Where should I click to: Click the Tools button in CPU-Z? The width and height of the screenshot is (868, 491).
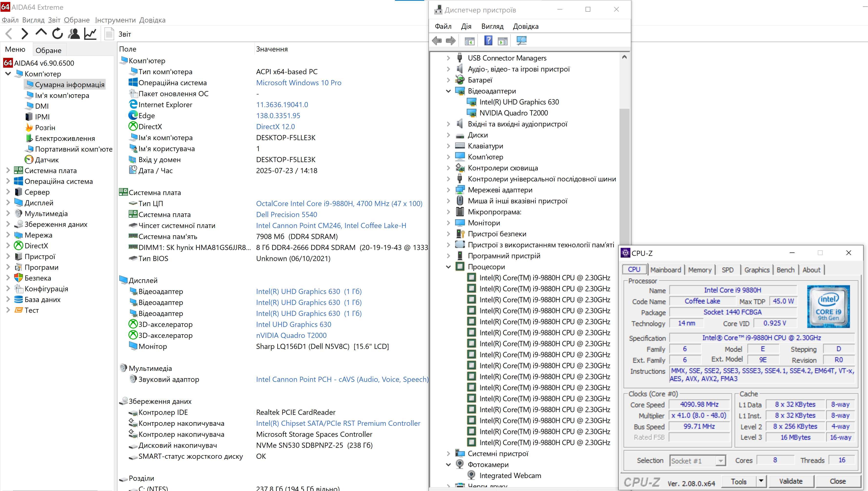click(x=739, y=481)
